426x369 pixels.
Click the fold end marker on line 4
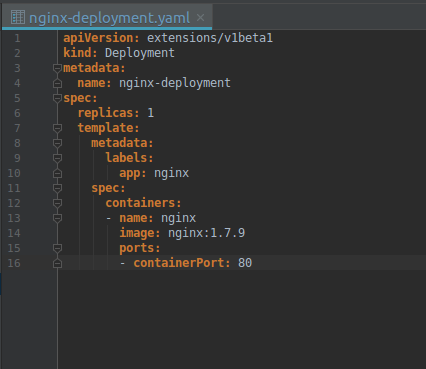tap(57, 83)
